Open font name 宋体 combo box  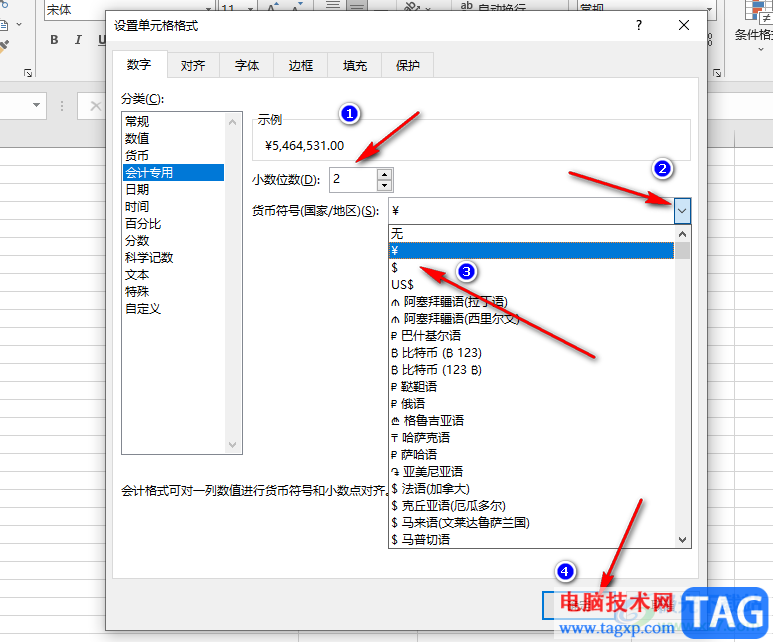[209, 9]
